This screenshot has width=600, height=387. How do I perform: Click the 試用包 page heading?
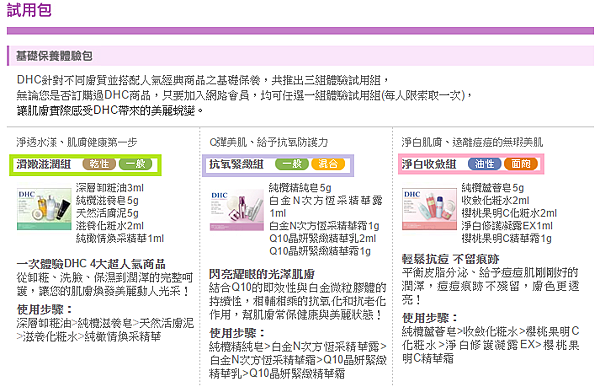click(29, 10)
